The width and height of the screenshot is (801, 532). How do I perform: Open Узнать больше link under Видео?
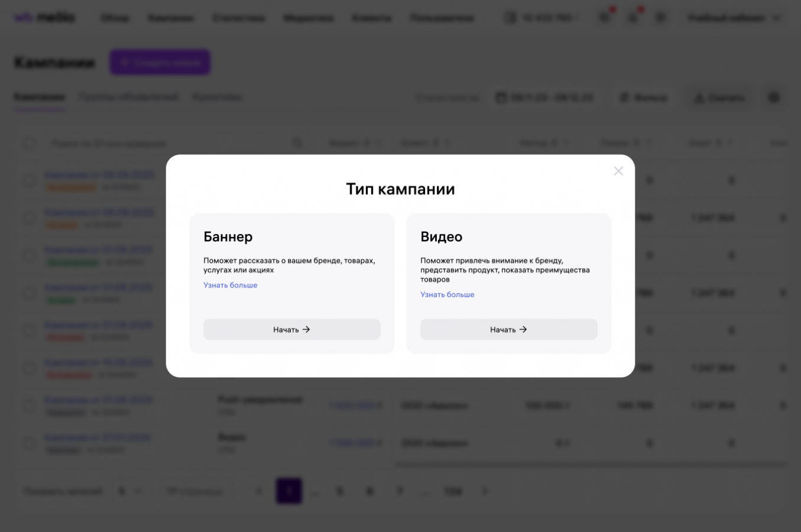click(447, 294)
